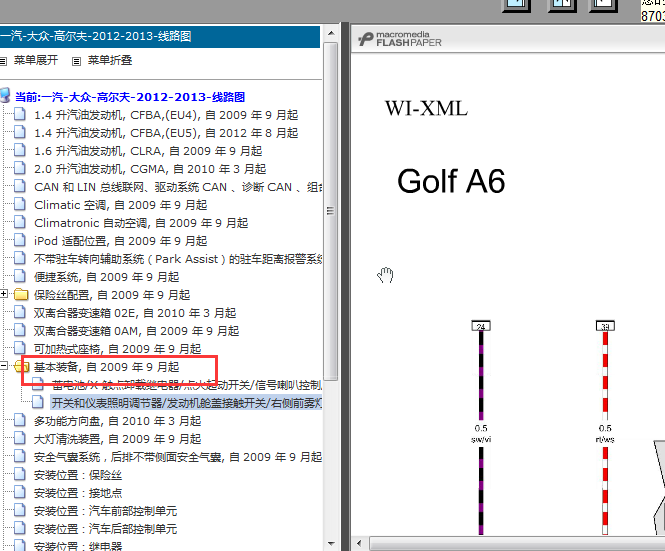Open the current node 当前:一汽-大众-高尔夫-2012-2013-线路图
The width and height of the screenshot is (665, 551).
click(x=130, y=97)
